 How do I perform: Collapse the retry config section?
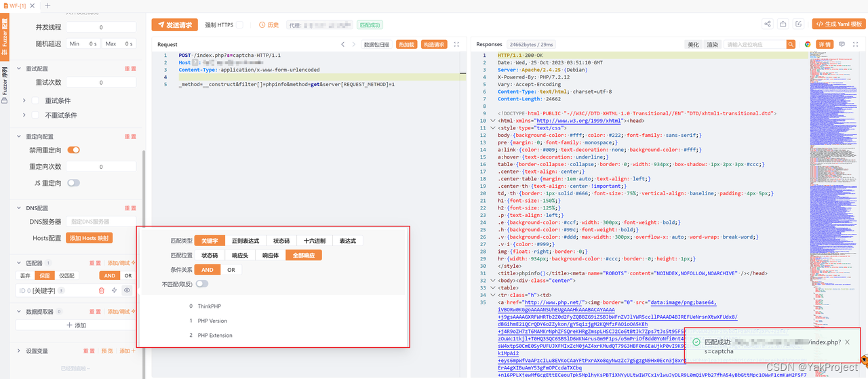pyautogui.click(x=18, y=68)
